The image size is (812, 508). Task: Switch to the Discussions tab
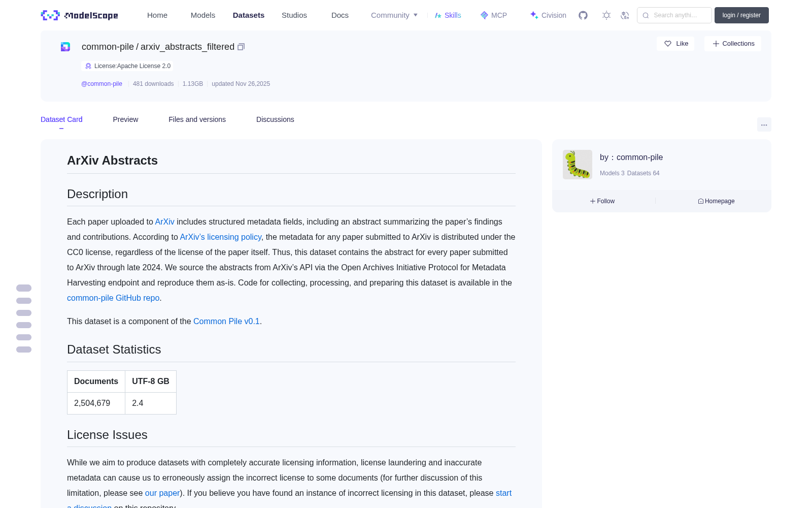pyautogui.click(x=275, y=119)
